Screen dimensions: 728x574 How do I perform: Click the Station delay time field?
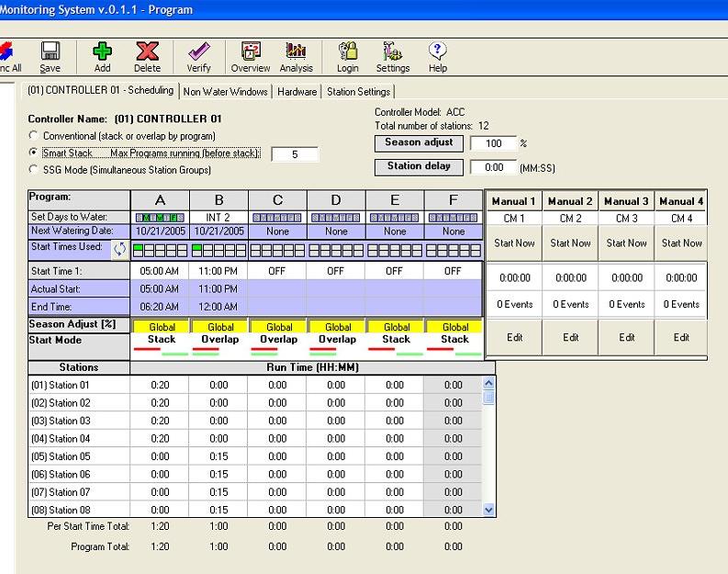[x=493, y=167]
